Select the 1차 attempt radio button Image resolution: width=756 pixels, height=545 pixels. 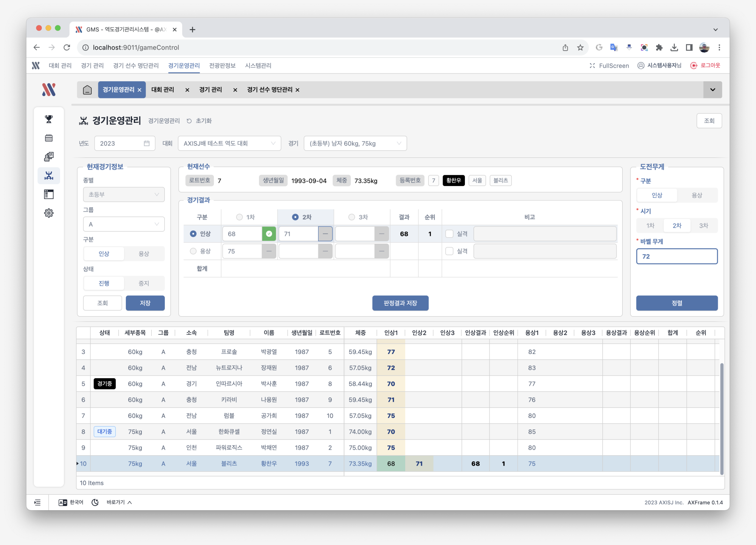[x=239, y=217]
